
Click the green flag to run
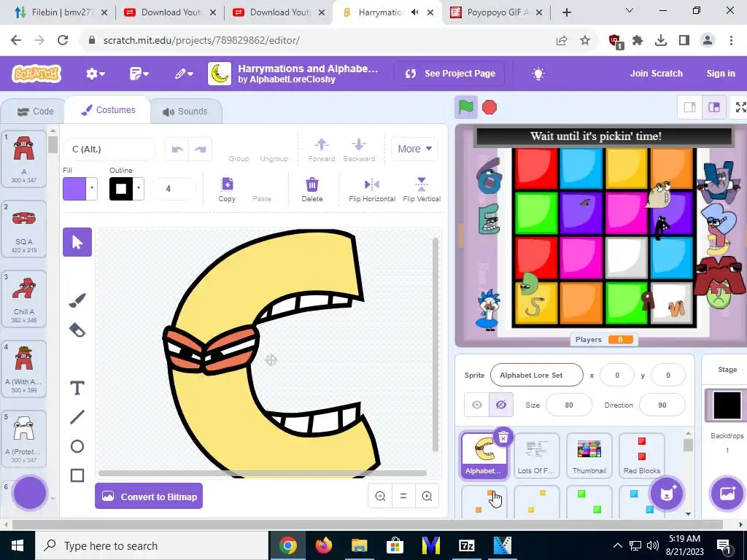tap(465, 107)
